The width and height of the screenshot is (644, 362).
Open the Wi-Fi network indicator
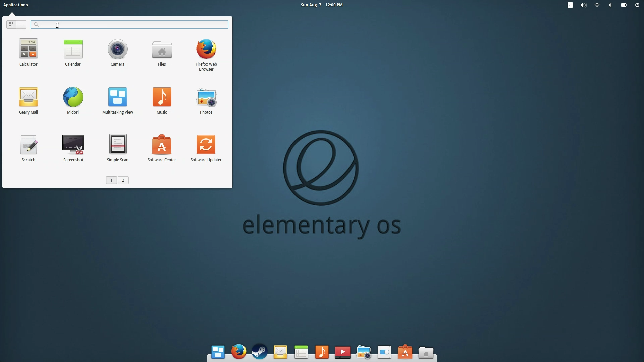(x=597, y=5)
